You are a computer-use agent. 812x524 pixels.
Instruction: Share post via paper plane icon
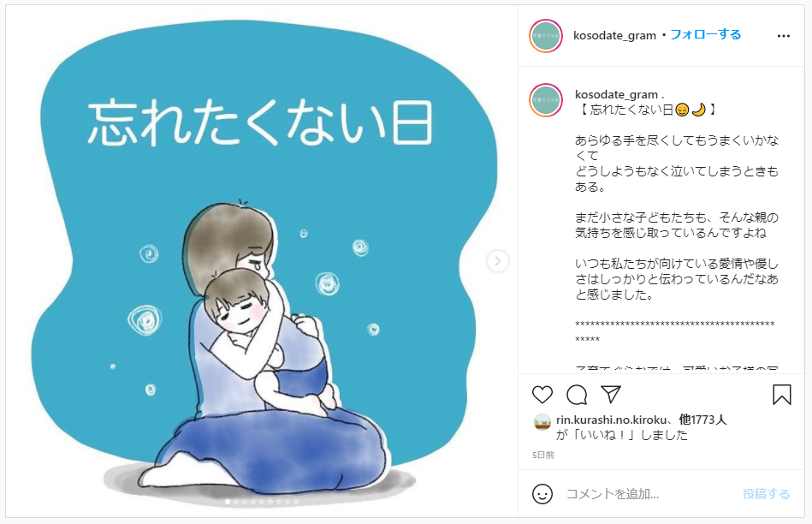point(611,395)
